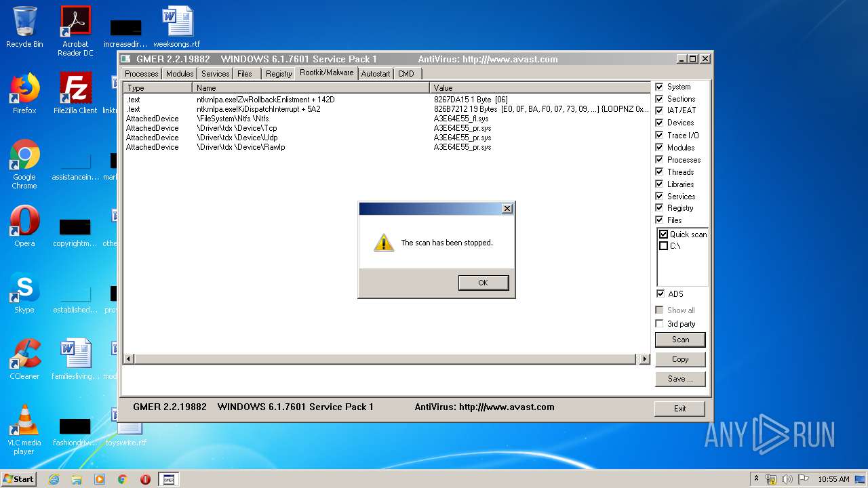Launch Firefox from the desktop
This screenshot has height=488, width=868.
tap(24, 94)
